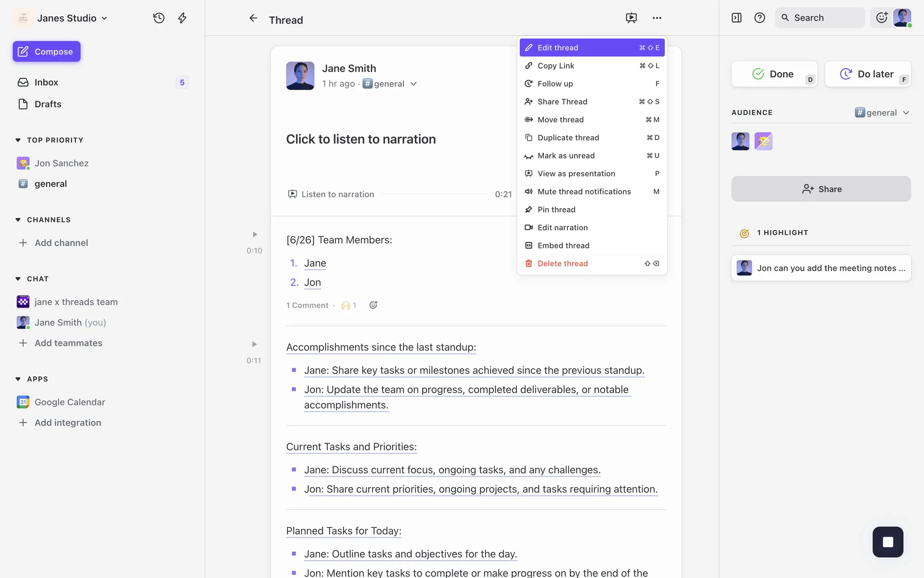Select Delete thread menu entry
The width and height of the screenshot is (924, 578).
(x=563, y=263)
